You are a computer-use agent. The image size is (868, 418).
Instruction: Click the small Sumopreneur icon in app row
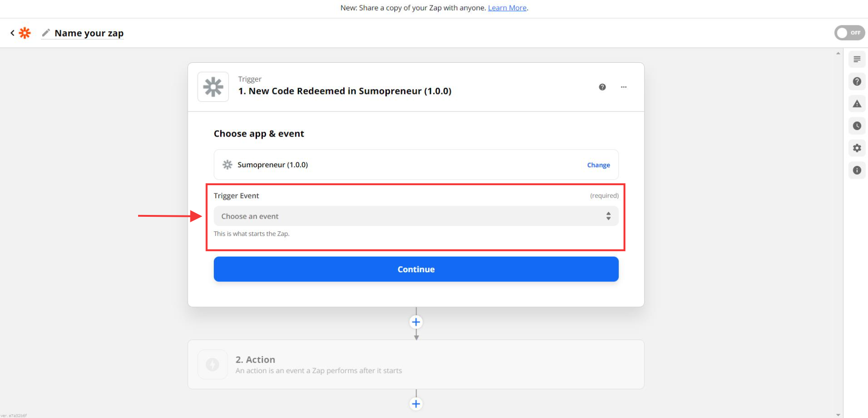227,165
